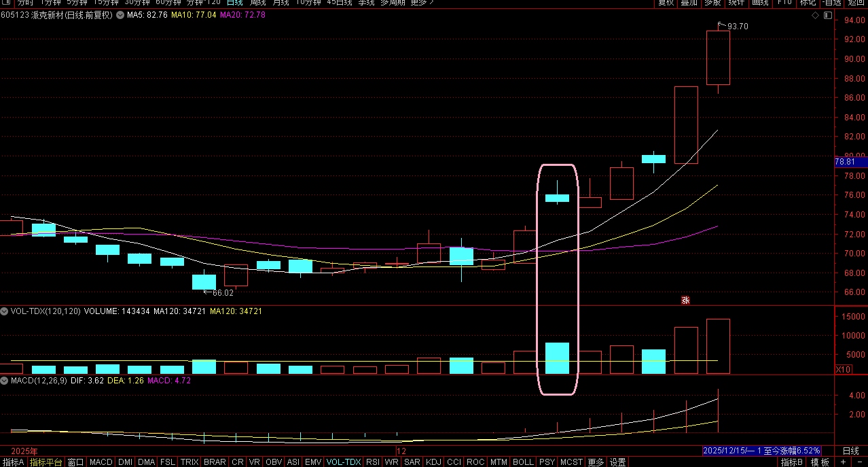868x467 pixels.
Task: Select the 指标A tab at bottom left
Action: [x=13, y=462]
